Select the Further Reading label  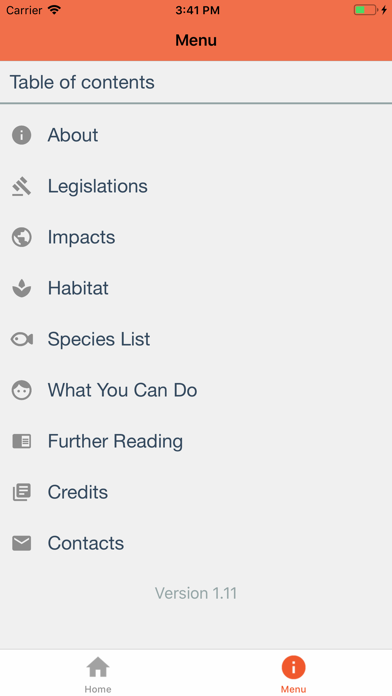[115, 442]
